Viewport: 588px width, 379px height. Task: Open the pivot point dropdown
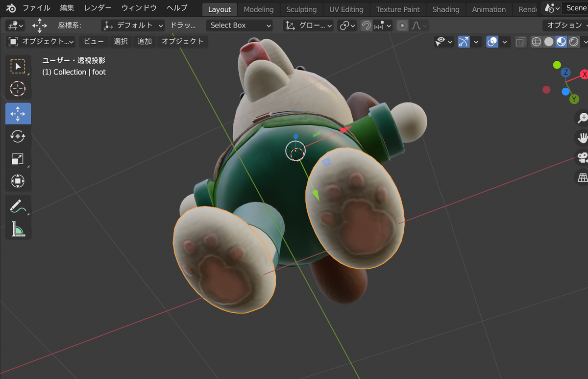coord(347,25)
